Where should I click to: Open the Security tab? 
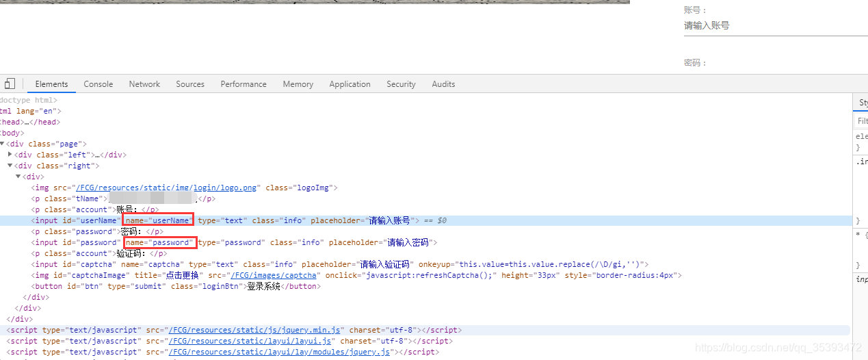(401, 84)
